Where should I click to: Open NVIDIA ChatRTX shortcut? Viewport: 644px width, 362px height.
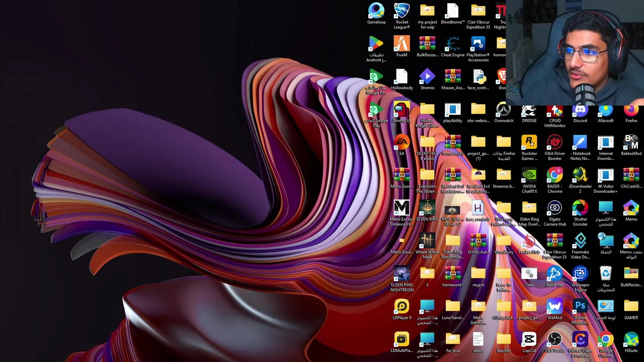[x=529, y=181]
